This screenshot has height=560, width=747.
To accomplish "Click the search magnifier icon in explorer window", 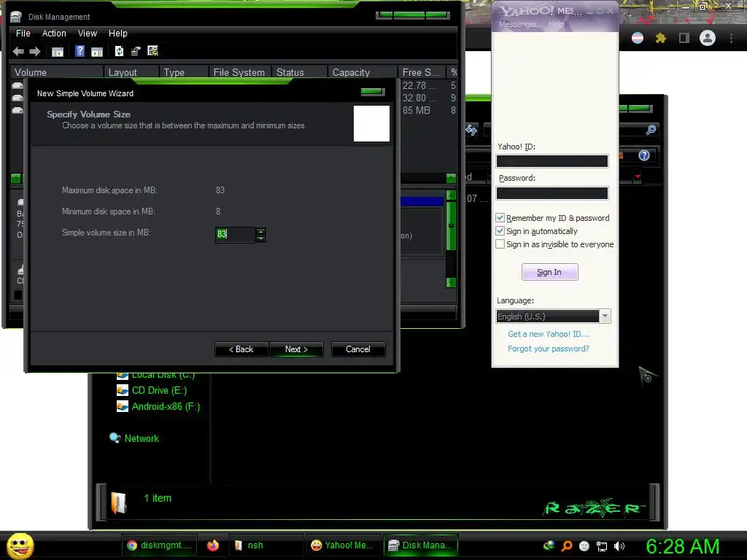I will click(651, 130).
